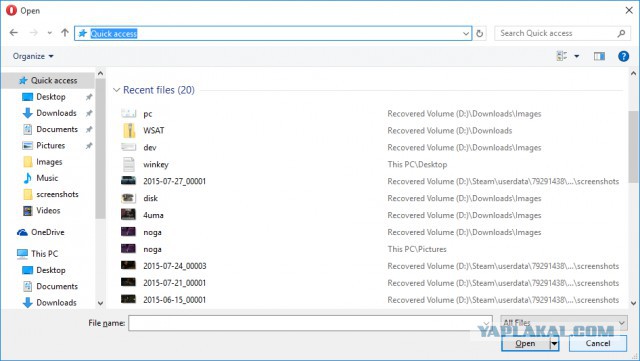Select Documents under This PC
The width and height of the screenshot is (640, 361).
coord(57,287)
